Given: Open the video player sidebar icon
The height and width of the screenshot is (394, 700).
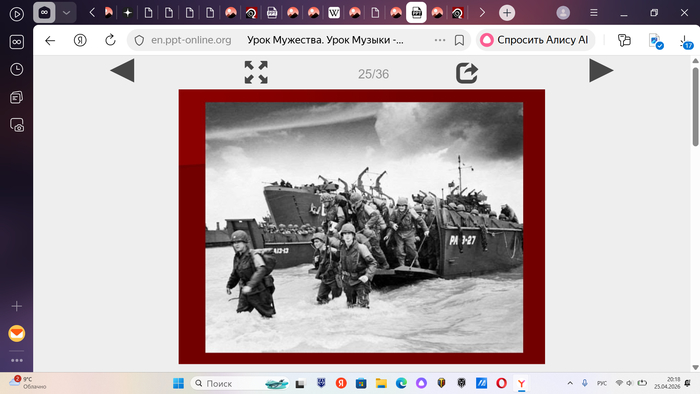Looking at the screenshot, I should coord(17,14).
